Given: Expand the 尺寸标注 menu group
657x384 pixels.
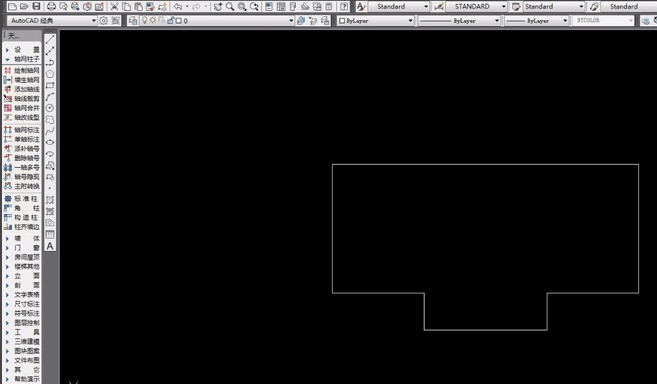Looking at the screenshot, I should 22,304.
